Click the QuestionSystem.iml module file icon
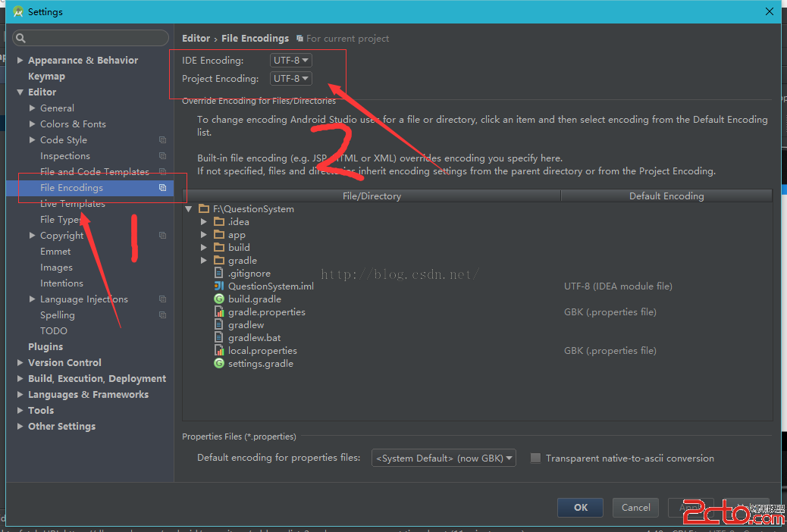The image size is (787, 532). 219,286
